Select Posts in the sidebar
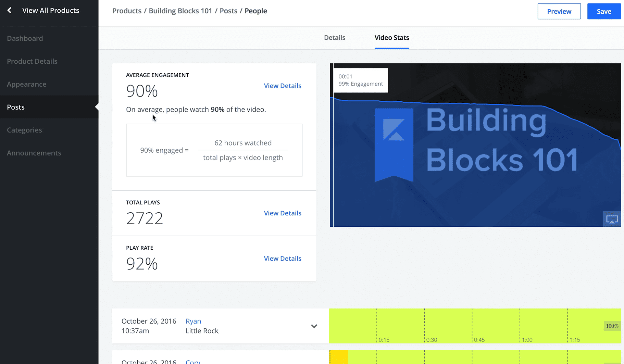The height and width of the screenshot is (364, 624). [x=16, y=107]
